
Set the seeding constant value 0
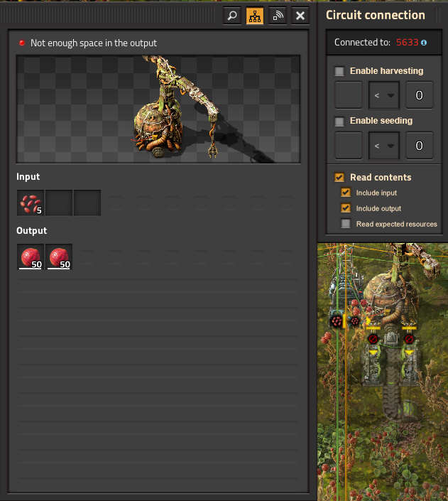tap(420, 146)
